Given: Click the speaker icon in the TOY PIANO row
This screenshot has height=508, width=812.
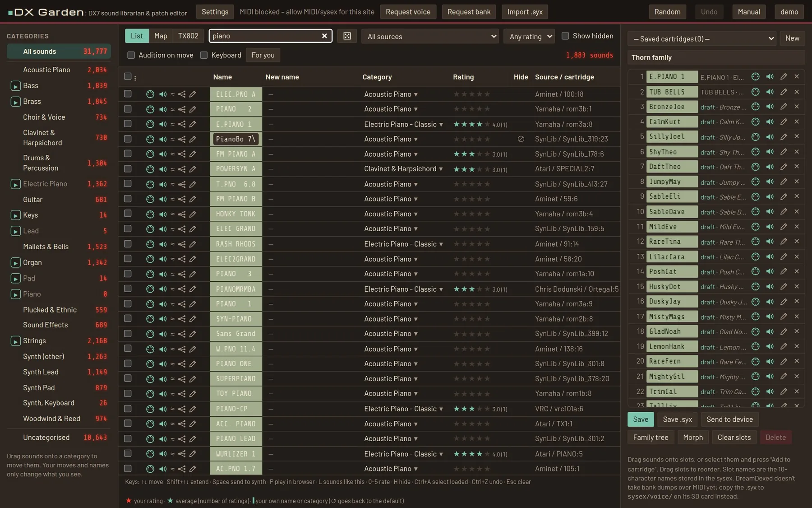Looking at the screenshot, I should coord(163,394).
